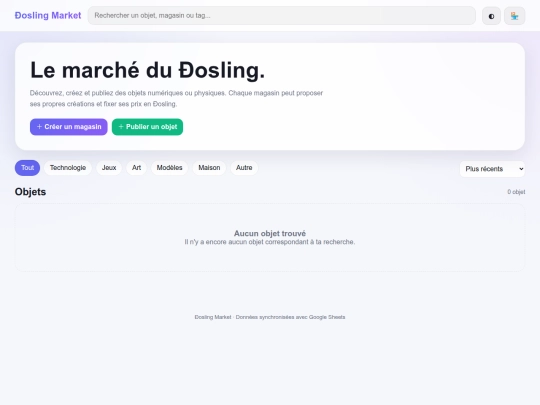Click the Đosling Market logo

tap(48, 15)
